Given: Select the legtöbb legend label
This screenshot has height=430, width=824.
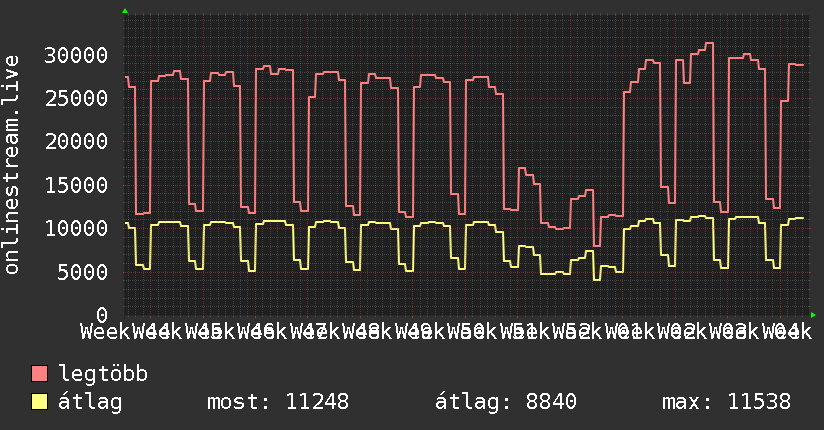Looking at the screenshot, I should point(103,373).
